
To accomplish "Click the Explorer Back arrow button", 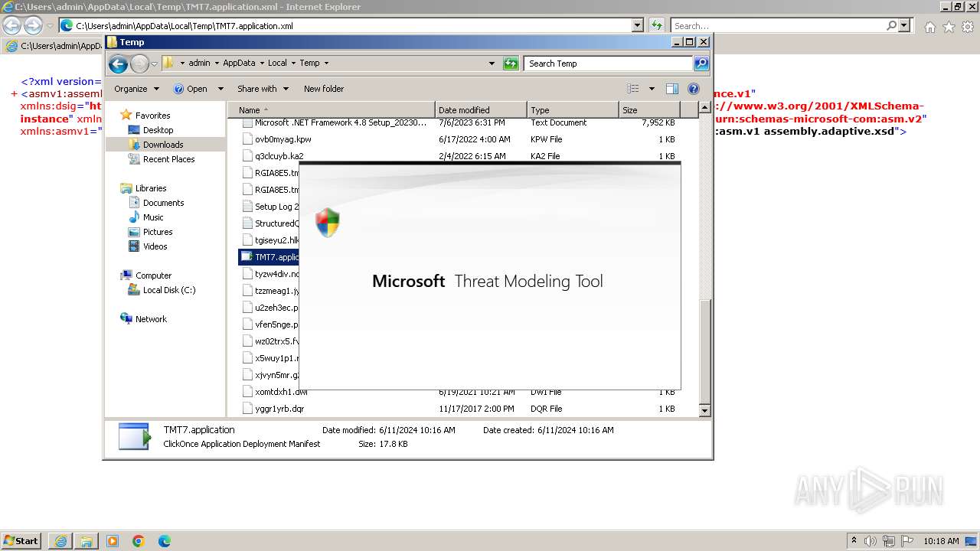I will (118, 64).
